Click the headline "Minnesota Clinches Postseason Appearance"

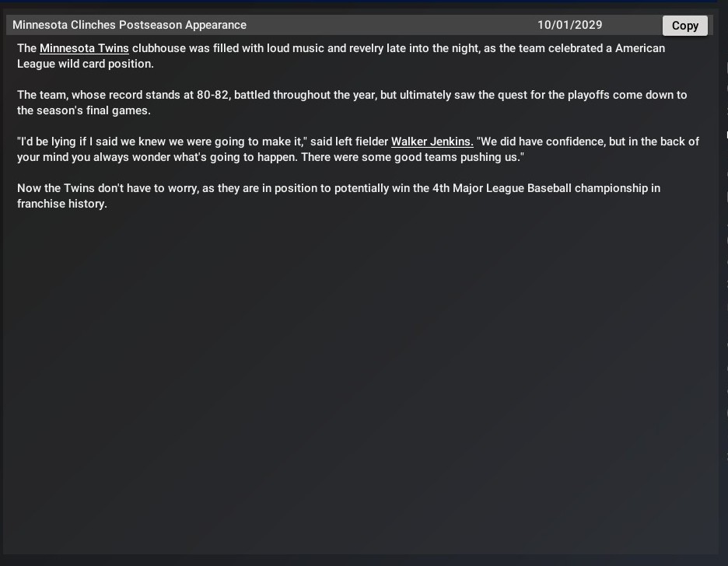[129, 25]
